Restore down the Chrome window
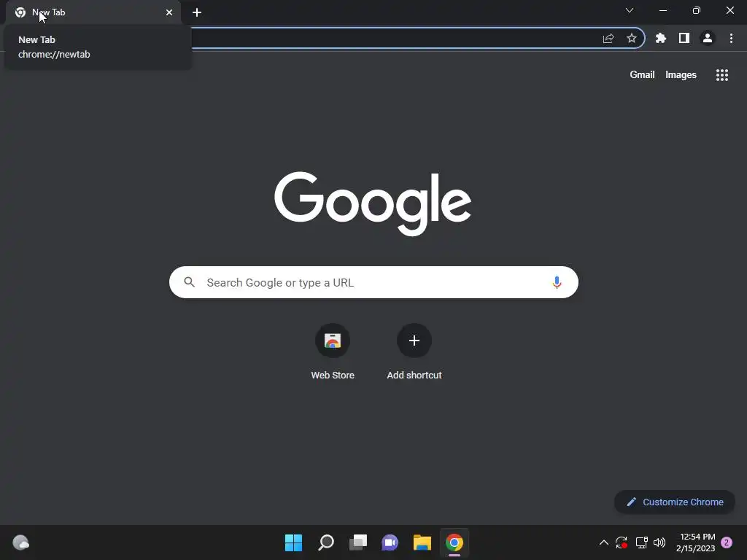Image resolution: width=747 pixels, height=560 pixels. point(697,10)
